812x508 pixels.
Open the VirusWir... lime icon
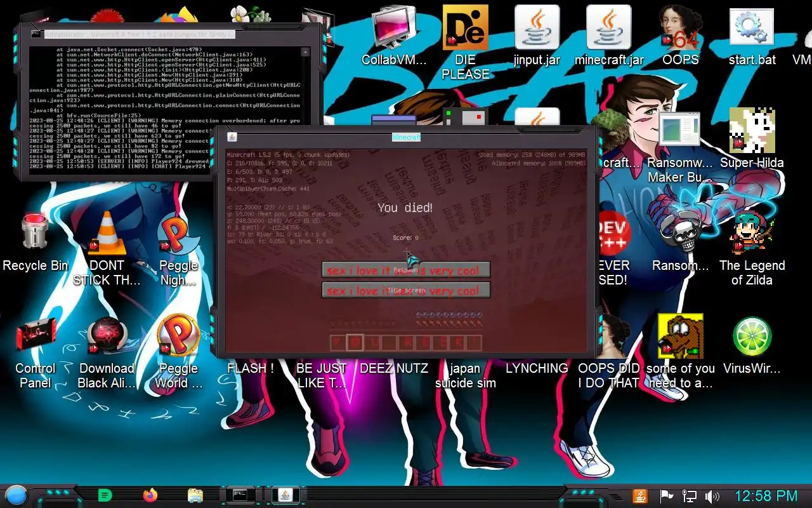coord(752,344)
